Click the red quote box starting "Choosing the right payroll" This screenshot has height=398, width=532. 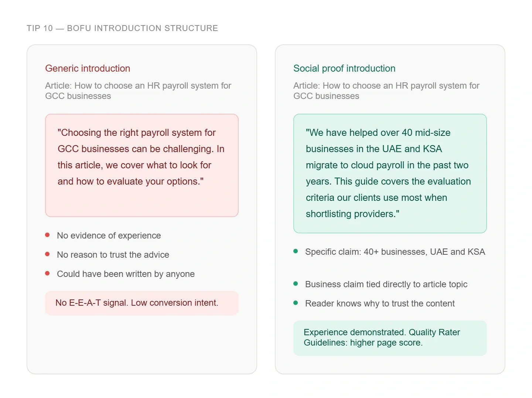tap(141, 165)
